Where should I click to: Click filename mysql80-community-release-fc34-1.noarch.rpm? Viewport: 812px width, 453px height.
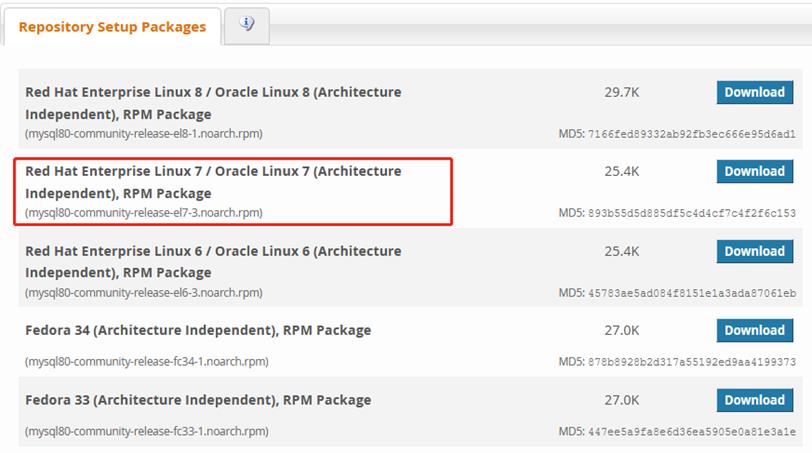coord(147,361)
